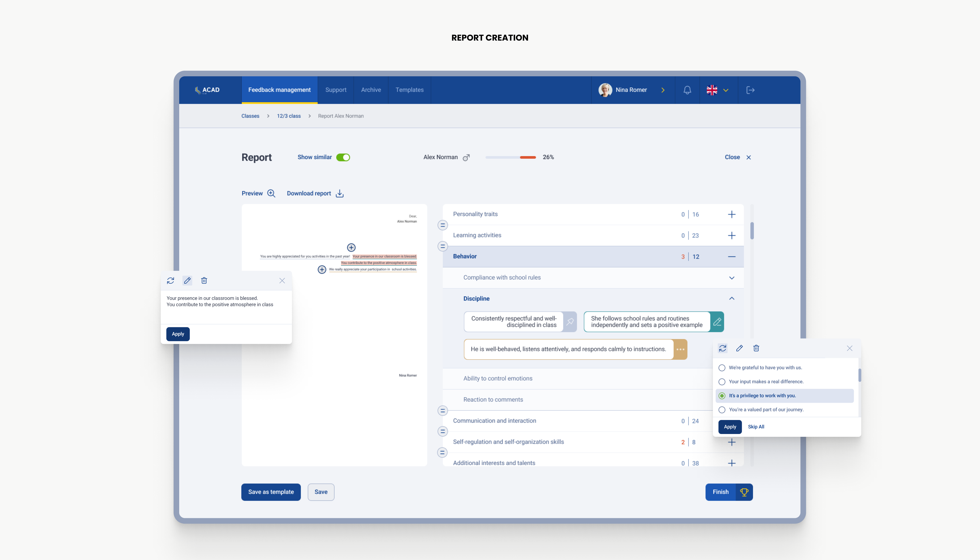Click the edit icon on 'She follows school rules' card

pyautogui.click(x=717, y=322)
